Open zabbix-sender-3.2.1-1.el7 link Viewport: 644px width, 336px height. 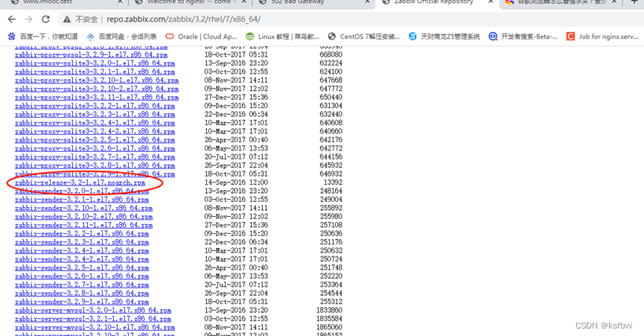pos(82,200)
